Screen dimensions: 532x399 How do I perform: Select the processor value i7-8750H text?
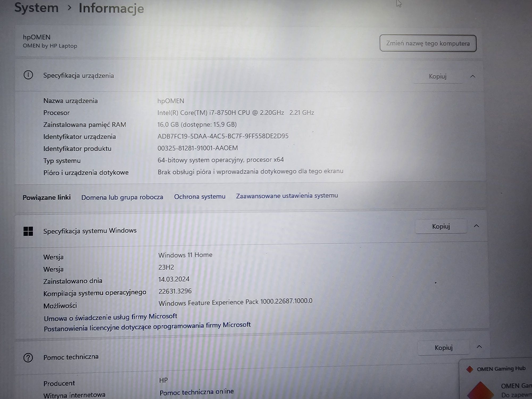click(x=236, y=113)
